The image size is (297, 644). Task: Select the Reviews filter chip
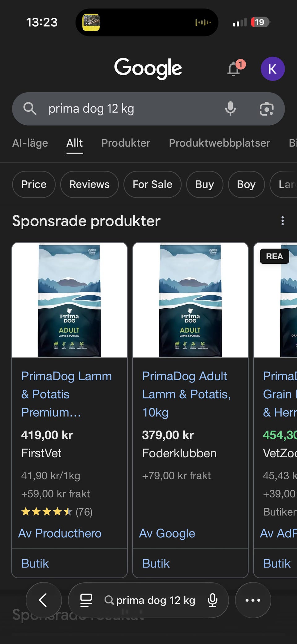tap(89, 184)
